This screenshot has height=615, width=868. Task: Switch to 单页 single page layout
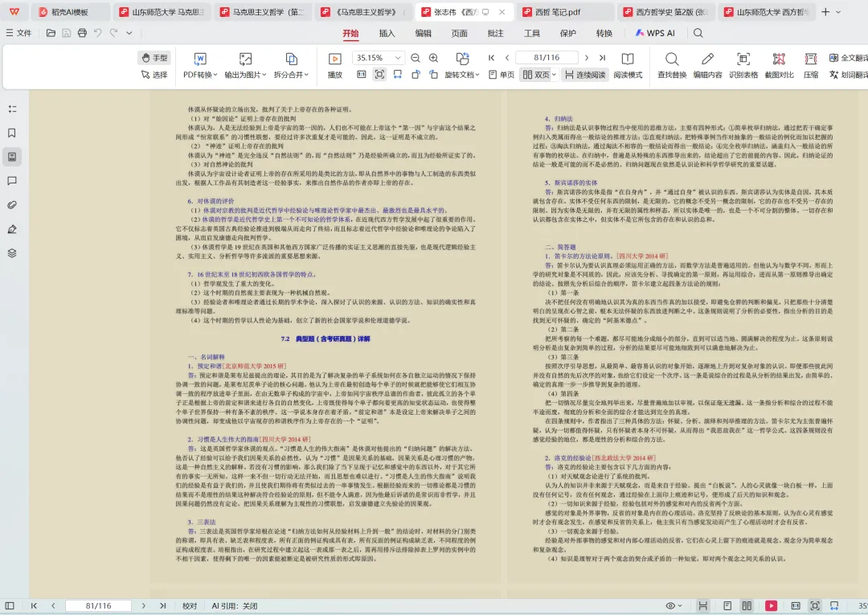click(502, 75)
